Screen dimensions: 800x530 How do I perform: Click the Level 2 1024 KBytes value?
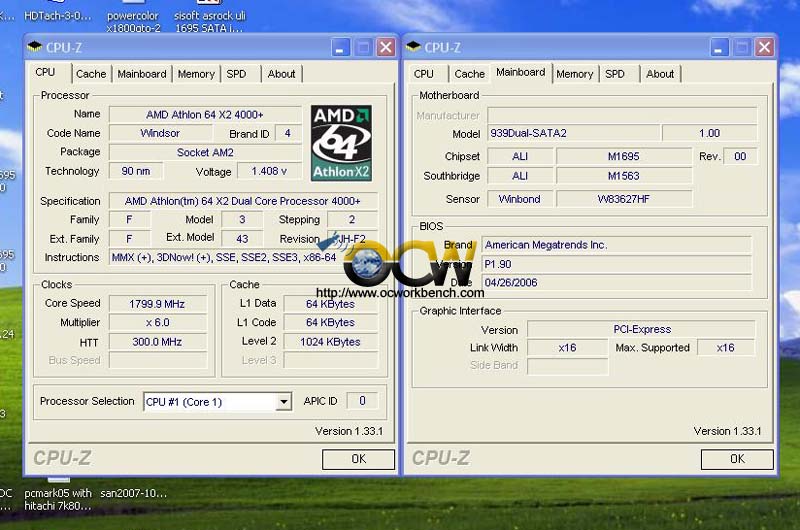click(x=330, y=342)
